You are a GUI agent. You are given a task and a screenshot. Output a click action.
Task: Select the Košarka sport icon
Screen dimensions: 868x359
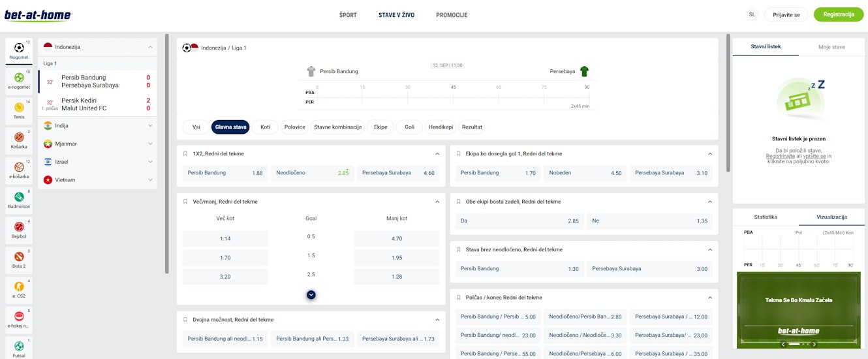coord(19,140)
